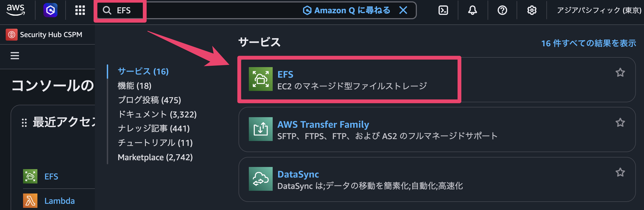Ask Amazon Q from search bar
644x210 pixels.
click(346, 10)
